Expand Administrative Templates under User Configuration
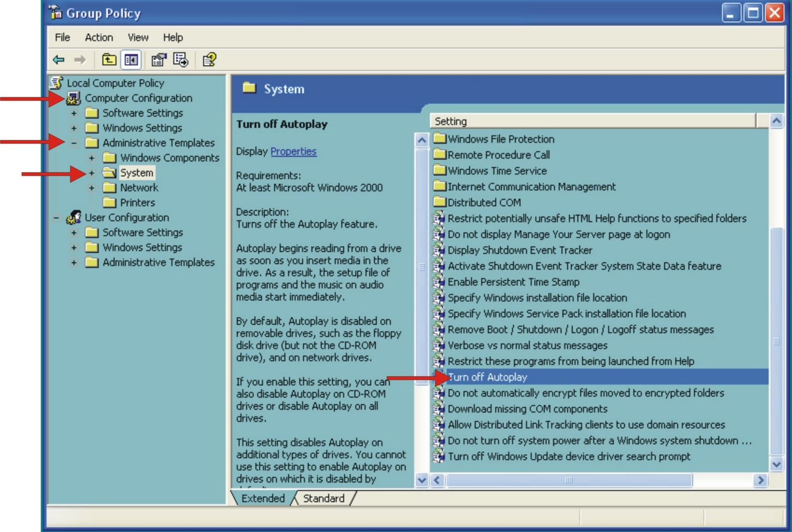Screen dimensions: 792x532 pyautogui.click(x=74, y=262)
